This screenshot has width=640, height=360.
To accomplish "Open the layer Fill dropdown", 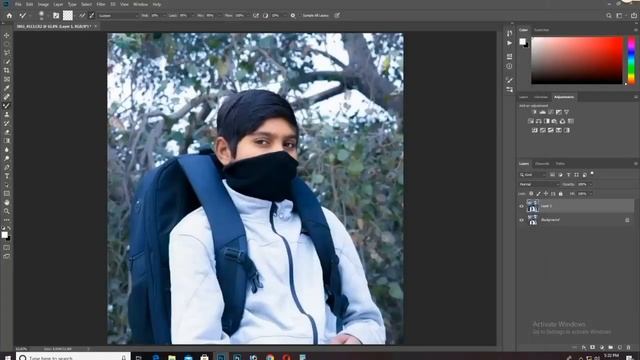I will point(590,194).
